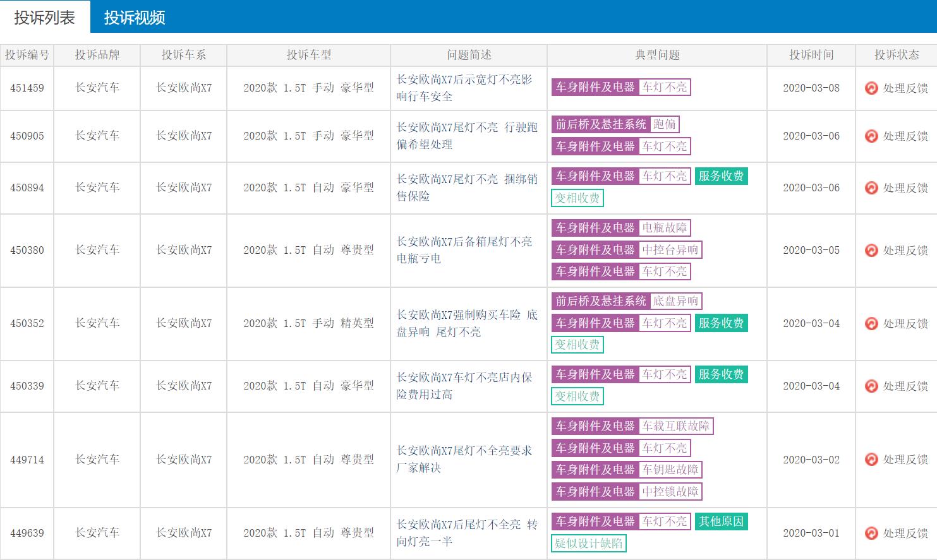Open complaint 长安欧尚X7强制购买车险 底盘异响
Screen dimensions: 937x560
tap(467, 323)
